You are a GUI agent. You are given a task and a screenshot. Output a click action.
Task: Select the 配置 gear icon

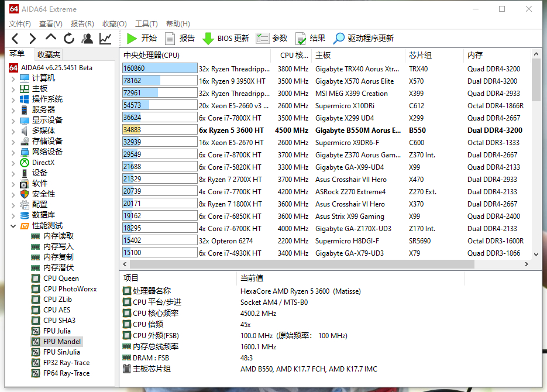pos(25,205)
